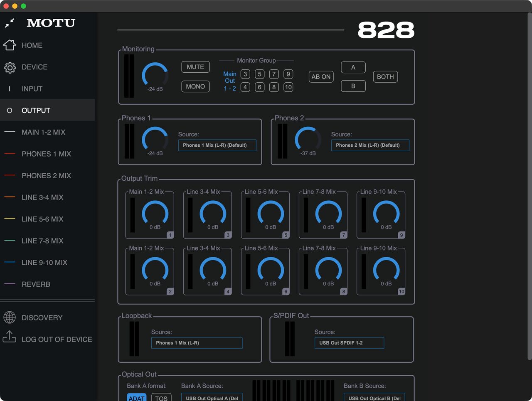532x401 pixels.
Task: Toggle Monitor Group output 7
Action: pos(273,74)
